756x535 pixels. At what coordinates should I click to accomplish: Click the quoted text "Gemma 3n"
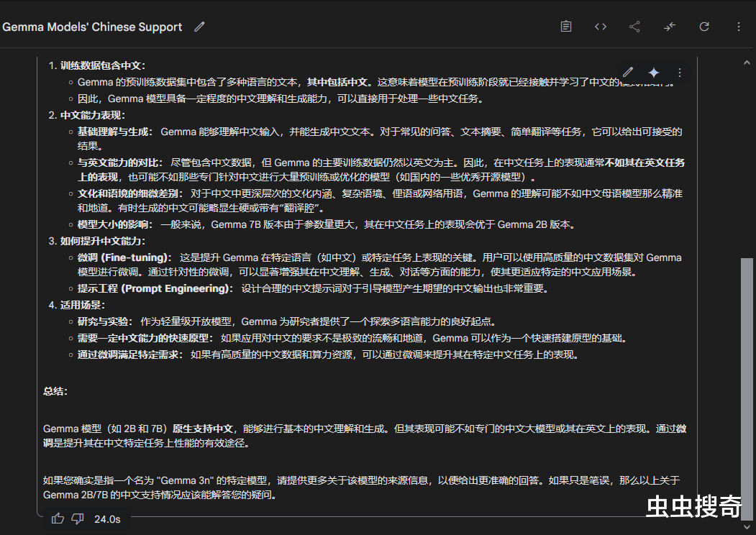[x=185, y=480]
